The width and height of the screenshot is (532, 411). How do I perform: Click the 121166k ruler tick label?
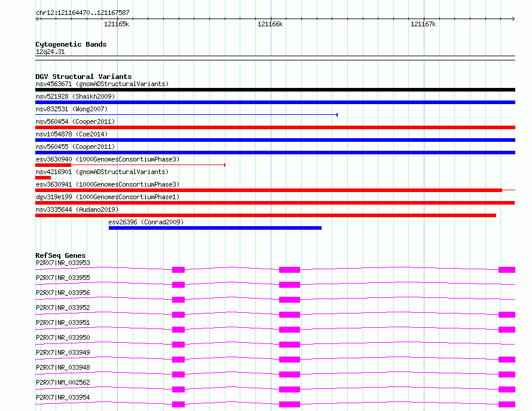270,24
